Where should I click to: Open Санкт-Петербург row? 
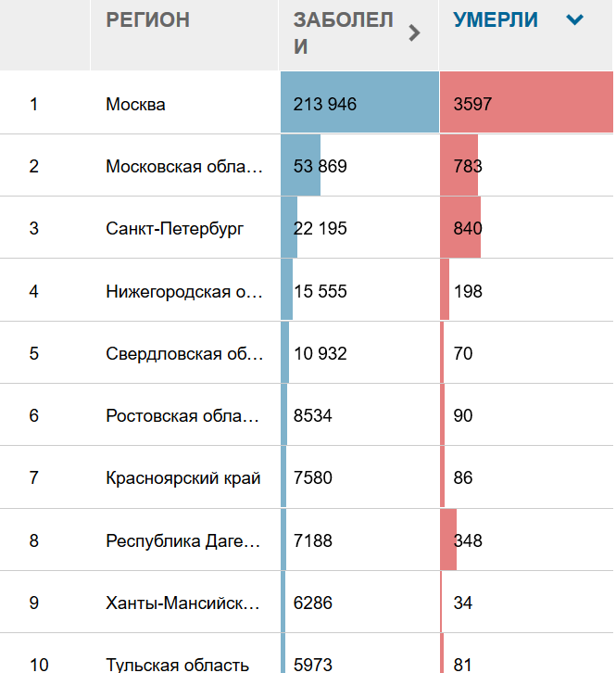307,227
